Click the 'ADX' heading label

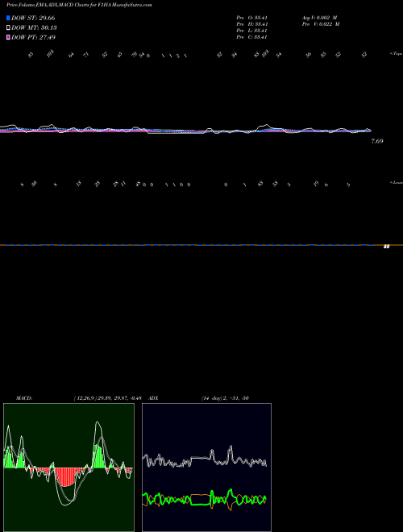154,398
